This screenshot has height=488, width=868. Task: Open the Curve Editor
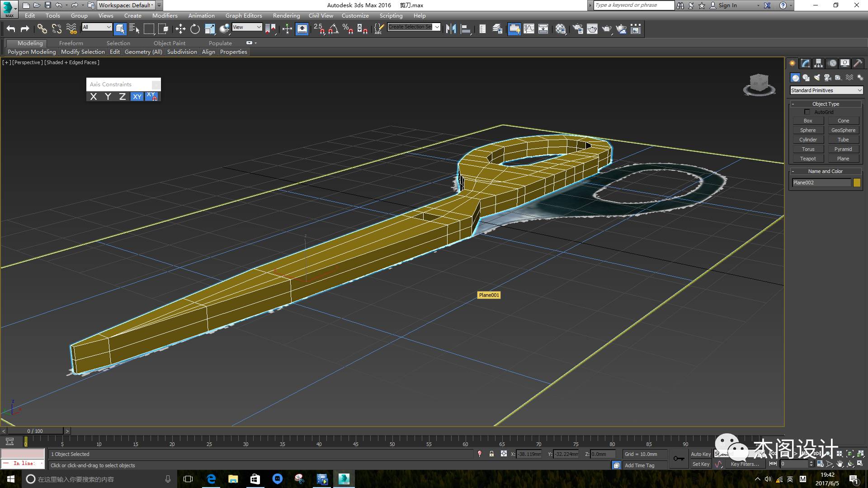coord(528,29)
